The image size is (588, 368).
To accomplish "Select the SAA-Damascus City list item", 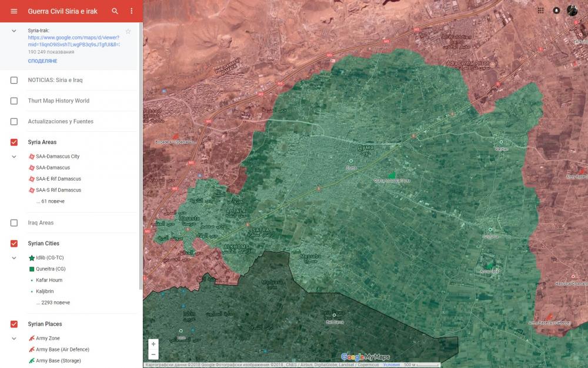I will point(58,156).
